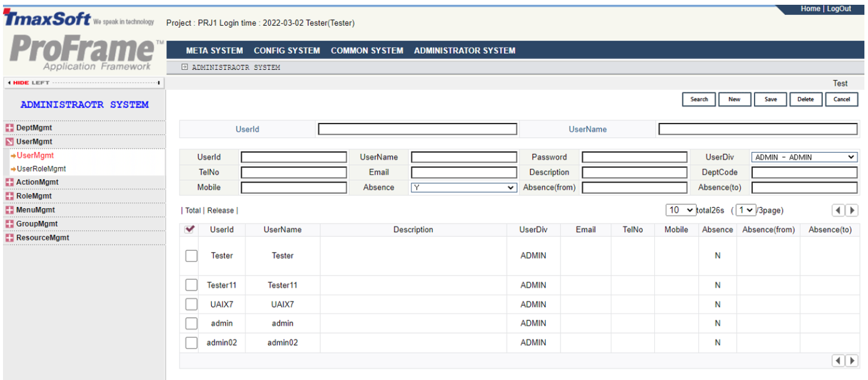Expand the MenuMgmt plus icon
The height and width of the screenshot is (380, 868).
tap(10, 210)
